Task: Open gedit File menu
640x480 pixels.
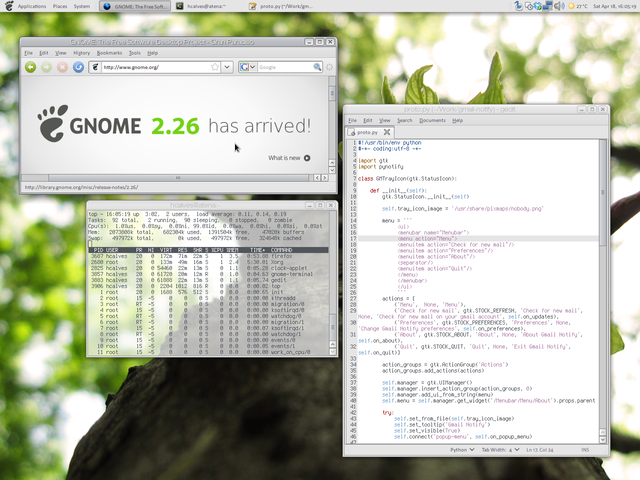Action: [x=353, y=120]
